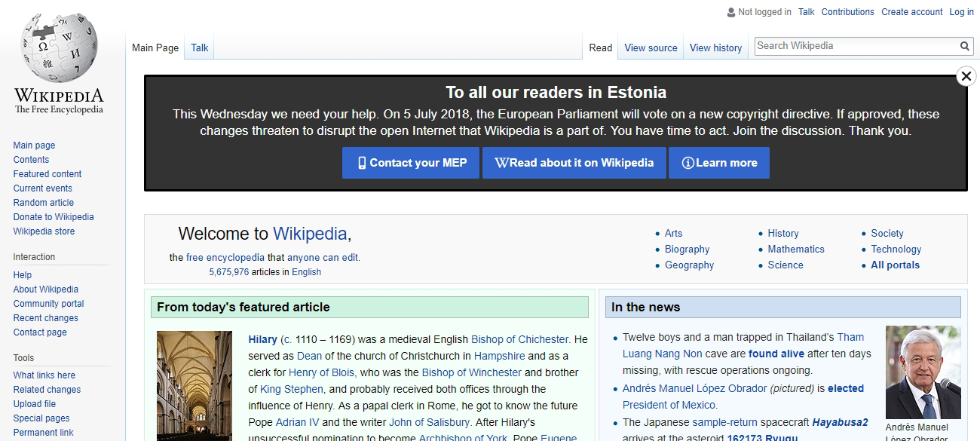The width and height of the screenshot is (980, 441).
Task: Switch to the Talk tab
Action: (x=200, y=47)
